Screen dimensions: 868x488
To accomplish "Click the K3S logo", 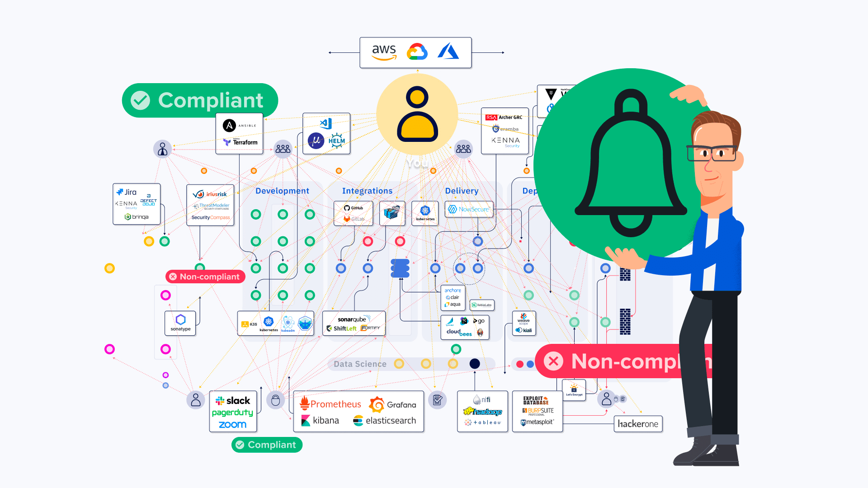I will (249, 324).
